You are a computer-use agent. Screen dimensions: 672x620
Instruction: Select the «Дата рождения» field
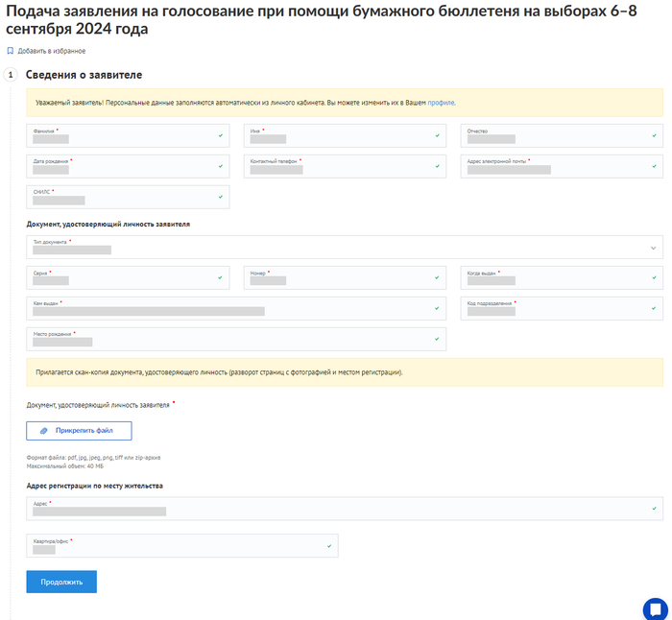click(127, 166)
